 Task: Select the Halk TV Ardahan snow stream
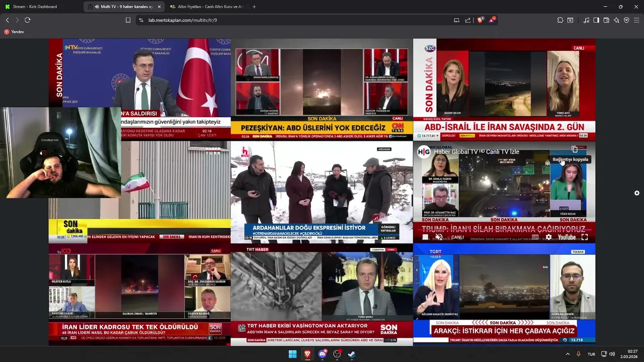(x=322, y=192)
